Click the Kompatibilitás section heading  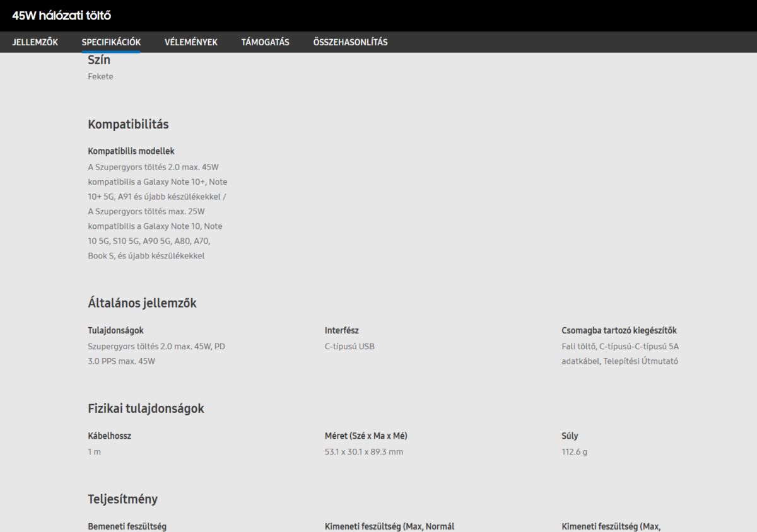(x=128, y=124)
